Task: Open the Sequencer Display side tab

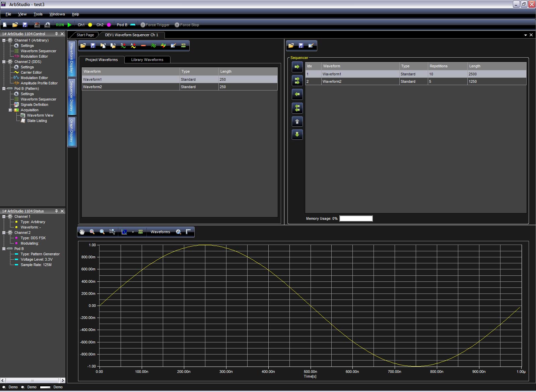Action: pyautogui.click(x=72, y=97)
